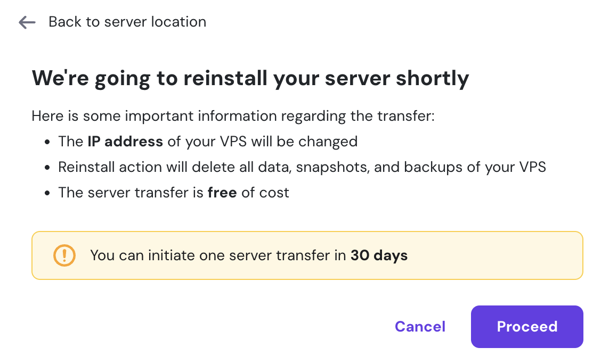Go back to server location

tap(127, 22)
